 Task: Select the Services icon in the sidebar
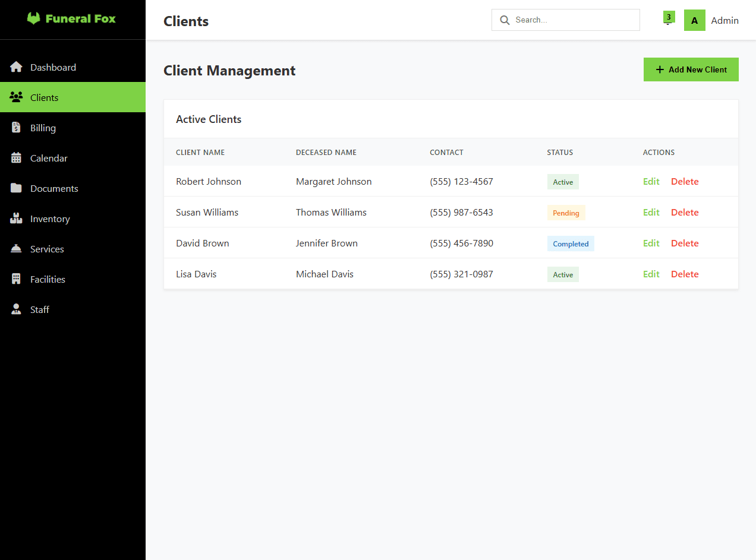pyautogui.click(x=15, y=248)
